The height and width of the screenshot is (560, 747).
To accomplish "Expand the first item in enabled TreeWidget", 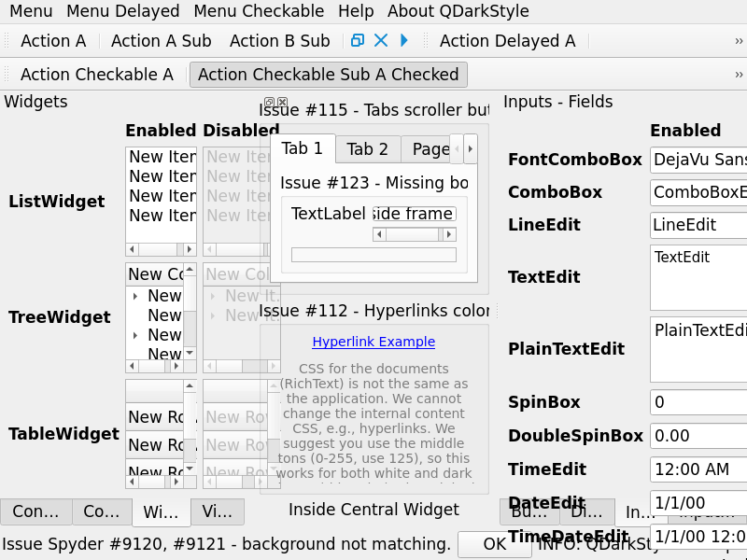I will [135, 296].
